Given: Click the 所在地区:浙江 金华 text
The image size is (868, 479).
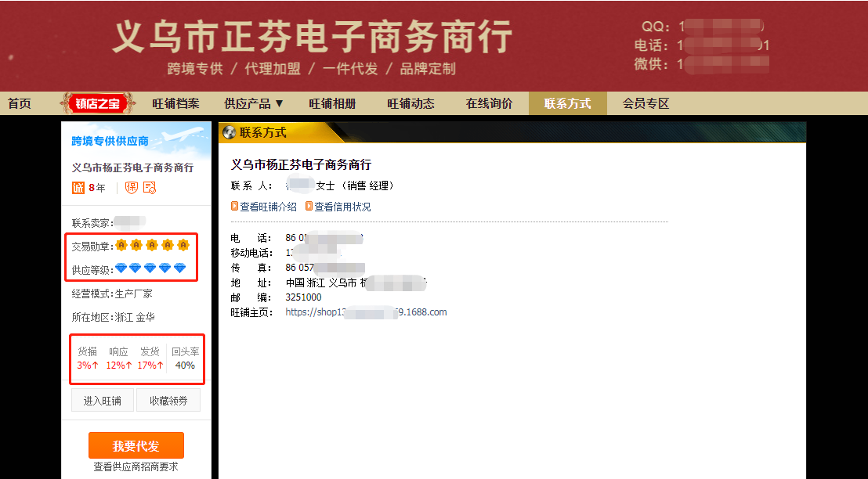Looking at the screenshot, I should point(114,317).
